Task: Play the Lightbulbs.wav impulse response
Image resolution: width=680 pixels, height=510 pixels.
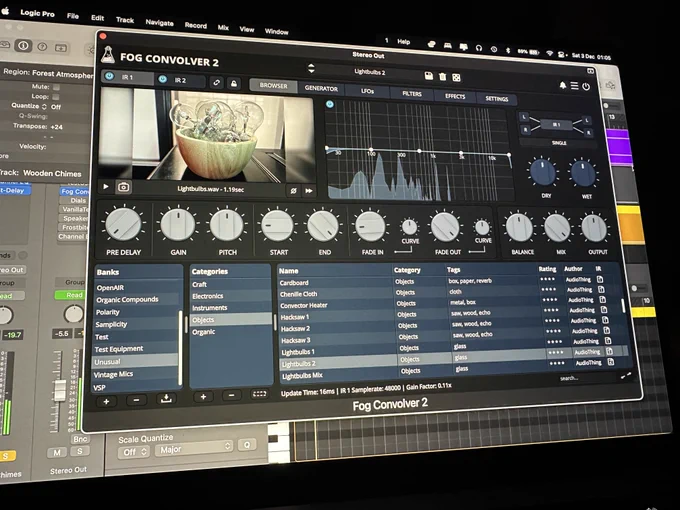Action: (x=106, y=186)
